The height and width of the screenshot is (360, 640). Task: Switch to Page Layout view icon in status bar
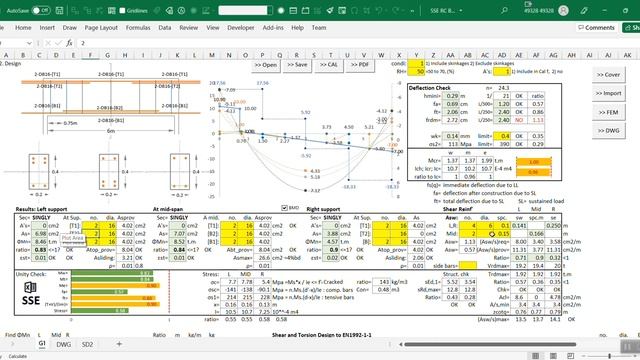[x=553, y=356]
